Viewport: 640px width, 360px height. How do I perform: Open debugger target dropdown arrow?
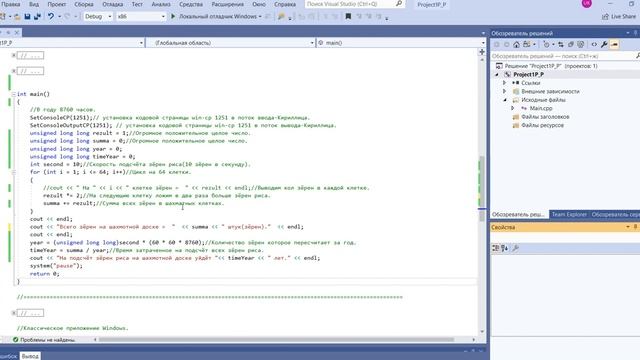[260, 17]
